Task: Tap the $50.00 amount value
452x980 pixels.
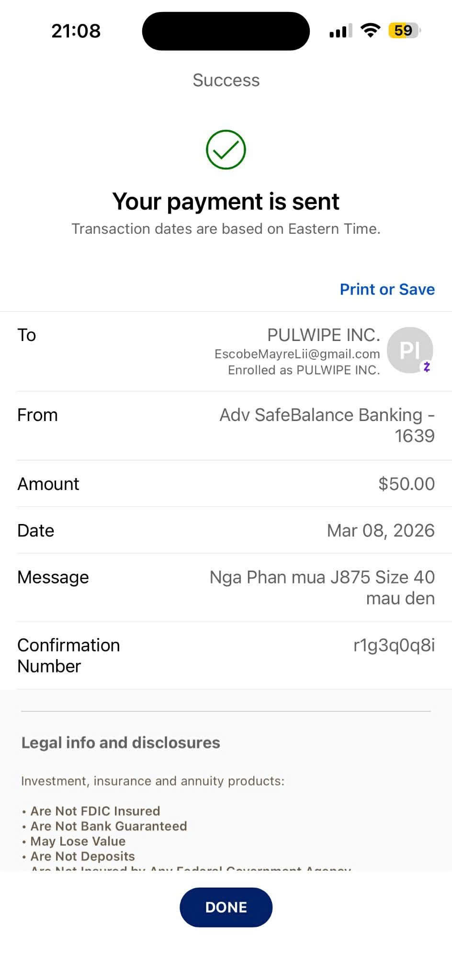Action: (x=406, y=484)
